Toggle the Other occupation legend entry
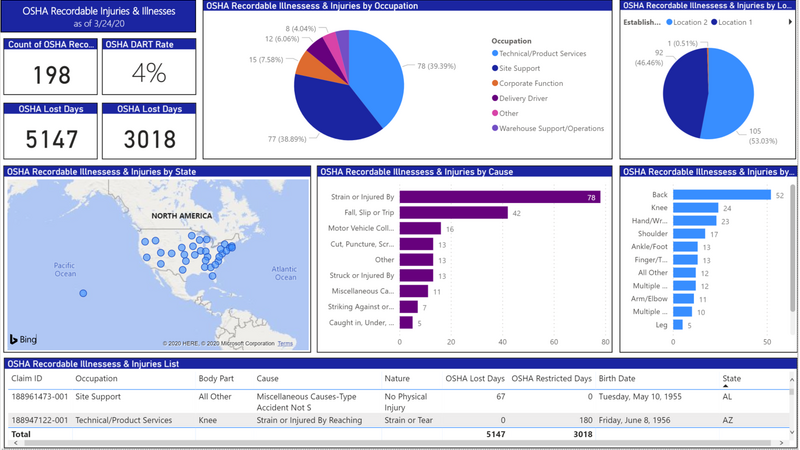The width and height of the screenshot is (800, 450). (508, 113)
